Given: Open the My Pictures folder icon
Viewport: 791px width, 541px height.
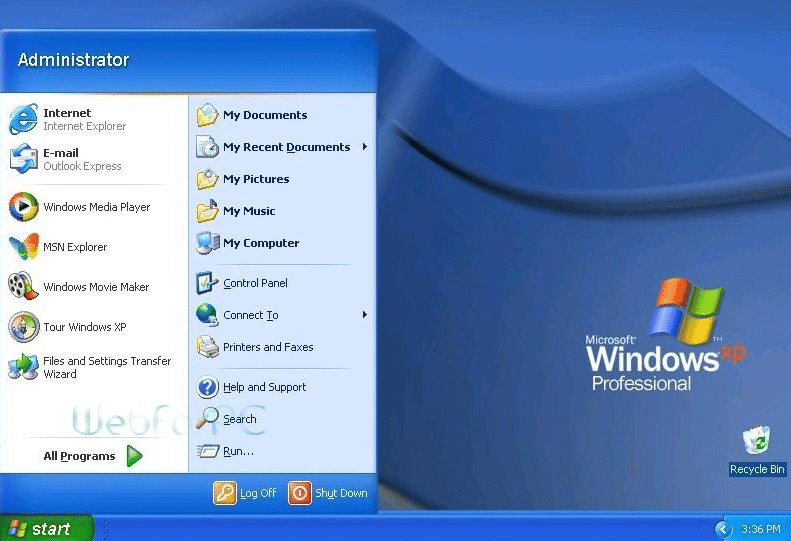Looking at the screenshot, I should point(207,179).
